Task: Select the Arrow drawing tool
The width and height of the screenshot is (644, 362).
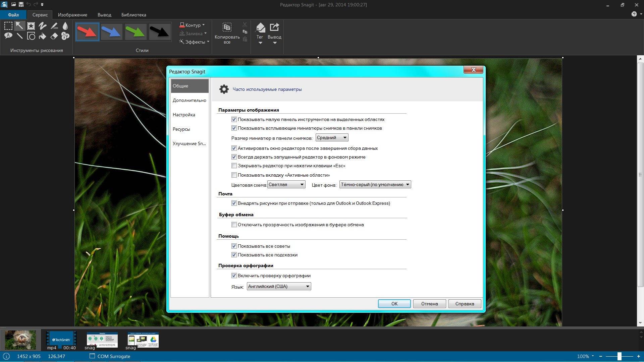Action: point(20,26)
